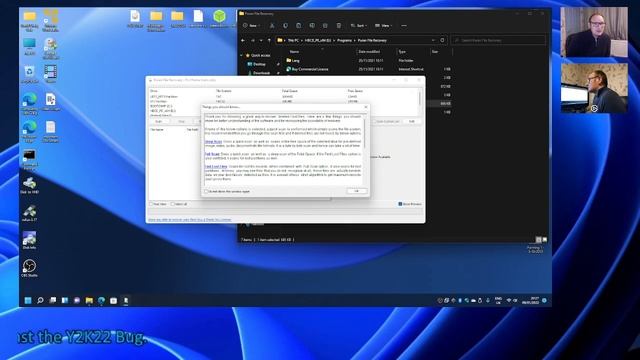Open the Chat icon on the taskbar

(x=77, y=300)
